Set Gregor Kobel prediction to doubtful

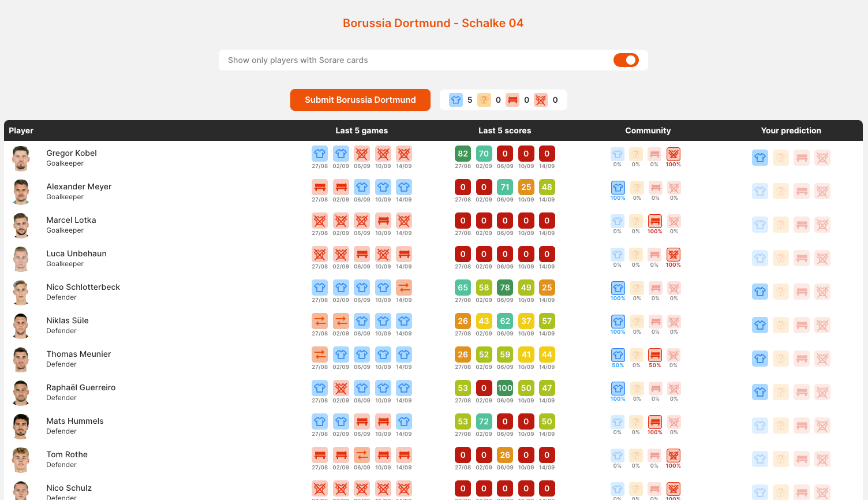coord(781,158)
